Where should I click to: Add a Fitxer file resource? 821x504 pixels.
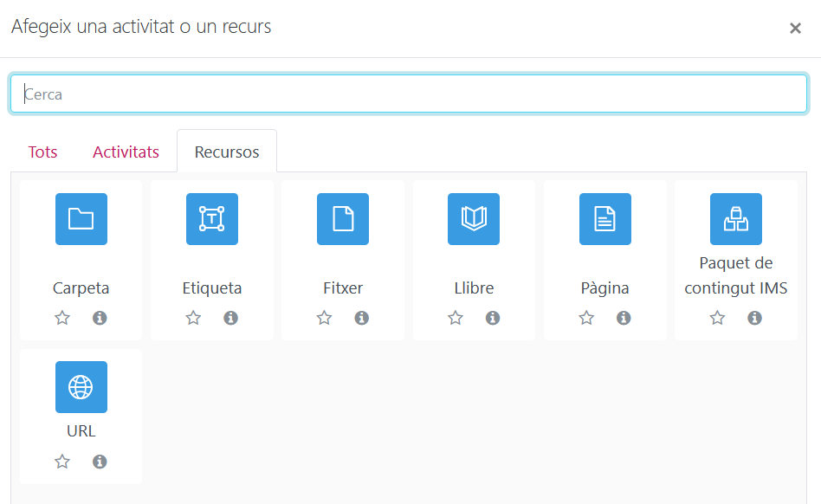[x=343, y=219]
